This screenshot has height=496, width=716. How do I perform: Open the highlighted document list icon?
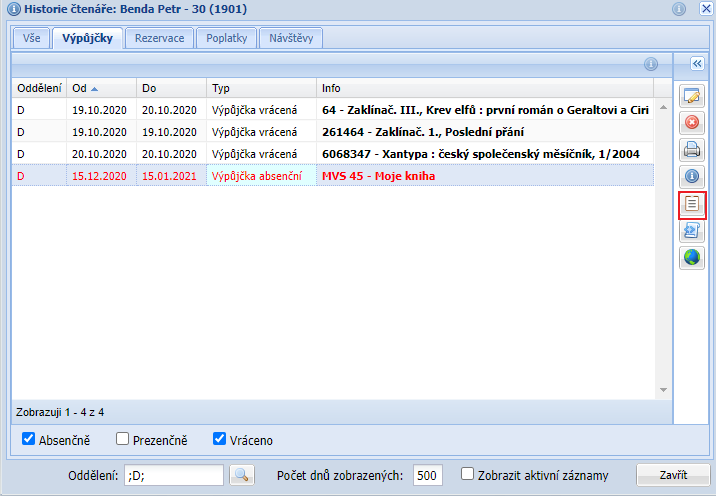692,205
